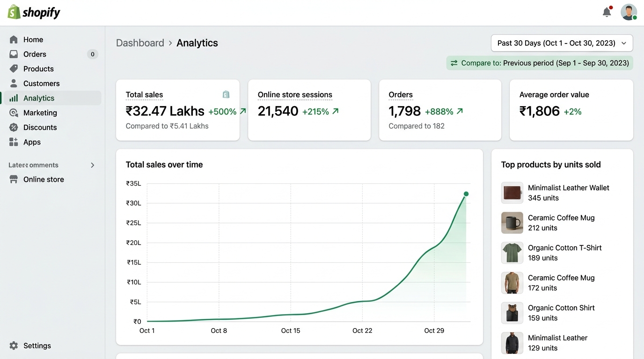Click the trend arrow beside +500%
This screenshot has width=644, height=359.
(243, 111)
